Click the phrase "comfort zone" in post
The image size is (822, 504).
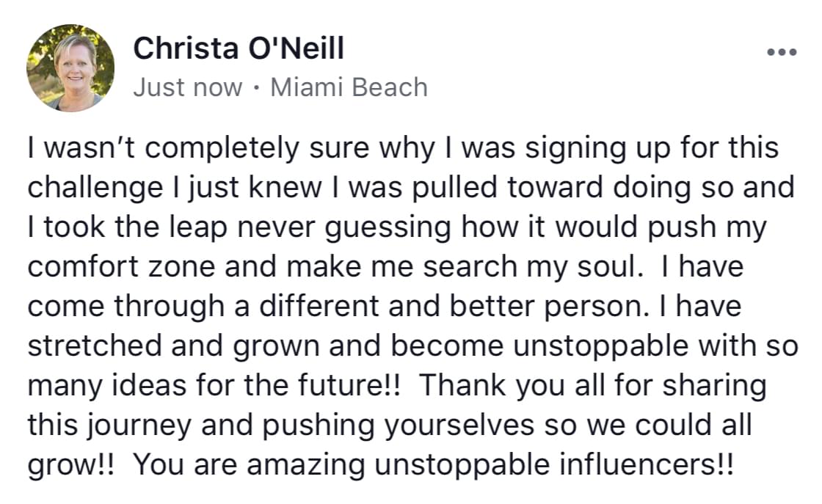[x=123, y=266]
